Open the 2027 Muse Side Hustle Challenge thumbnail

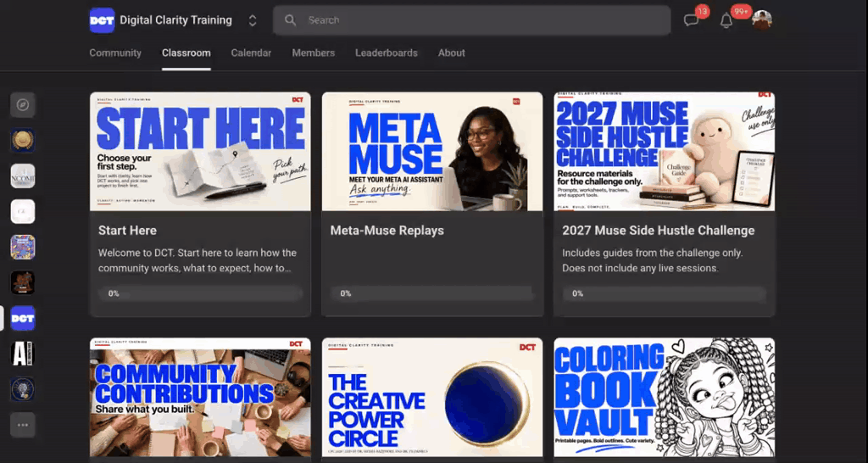[665, 151]
